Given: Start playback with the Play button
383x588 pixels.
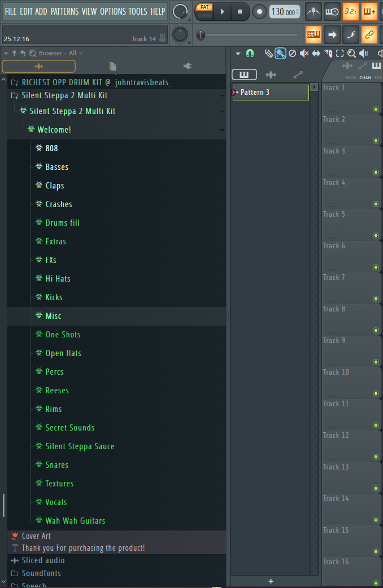Looking at the screenshot, I should tap(223, 11).
